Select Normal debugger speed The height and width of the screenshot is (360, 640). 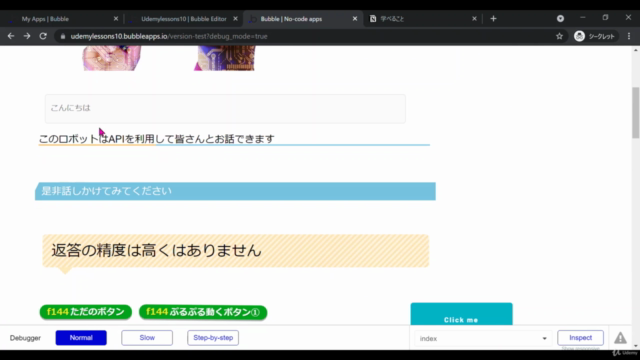tap(81, 338)
